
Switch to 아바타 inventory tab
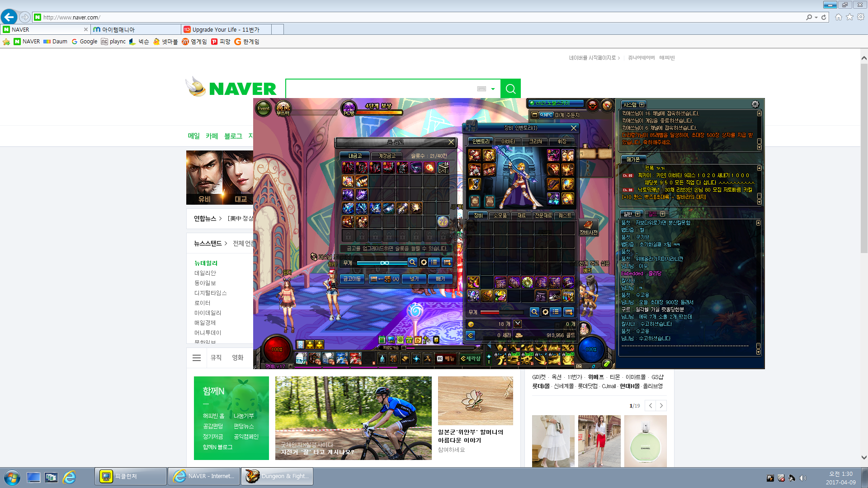(508, 141)
